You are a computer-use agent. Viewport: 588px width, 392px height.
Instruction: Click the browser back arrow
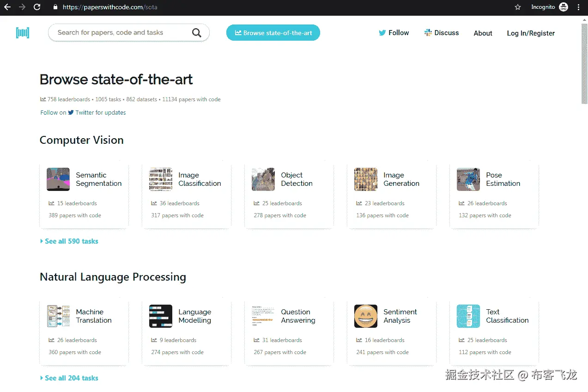coord(7,7)
